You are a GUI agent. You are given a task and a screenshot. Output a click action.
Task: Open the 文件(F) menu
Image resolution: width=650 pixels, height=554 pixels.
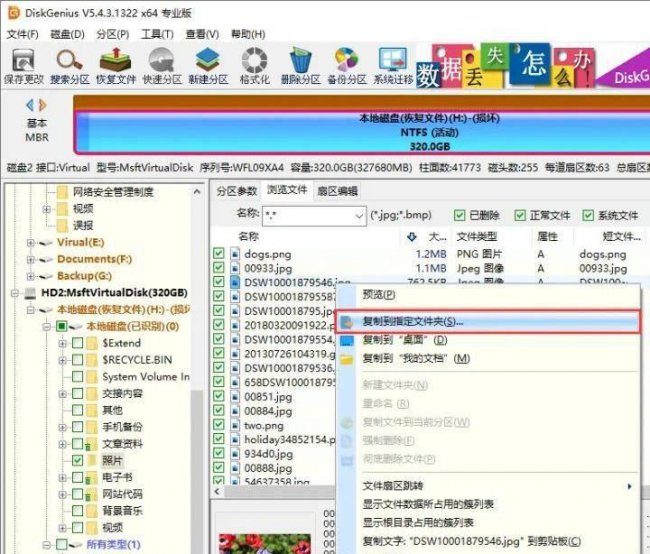point(22,34)
